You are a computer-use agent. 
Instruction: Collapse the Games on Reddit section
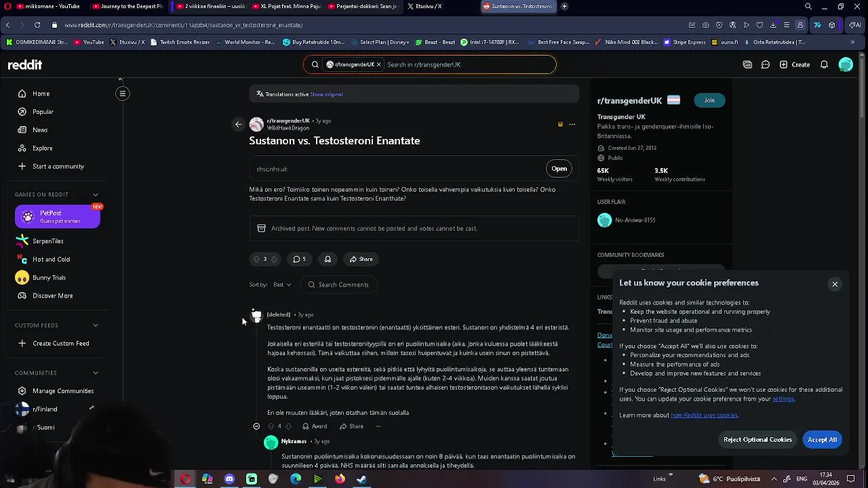pos(96,195)
